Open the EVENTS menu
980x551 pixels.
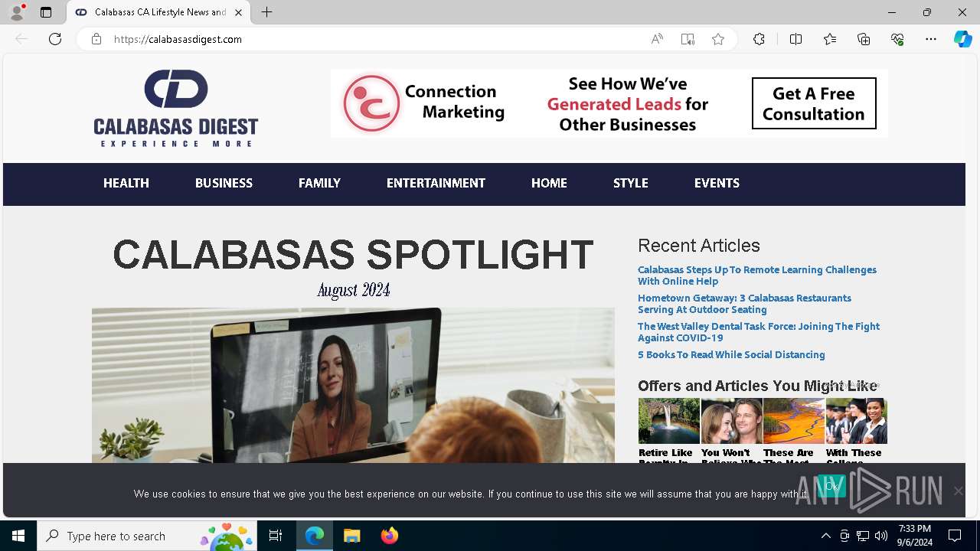point(717,183)
